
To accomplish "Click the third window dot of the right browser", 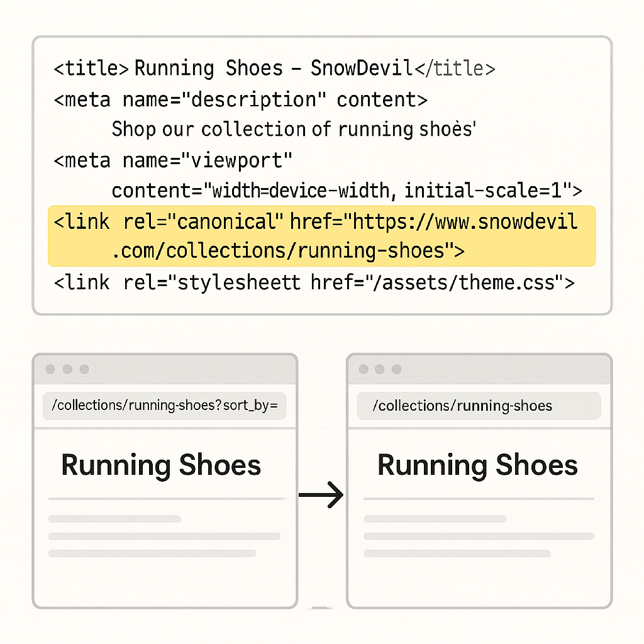I will [396, 369].
